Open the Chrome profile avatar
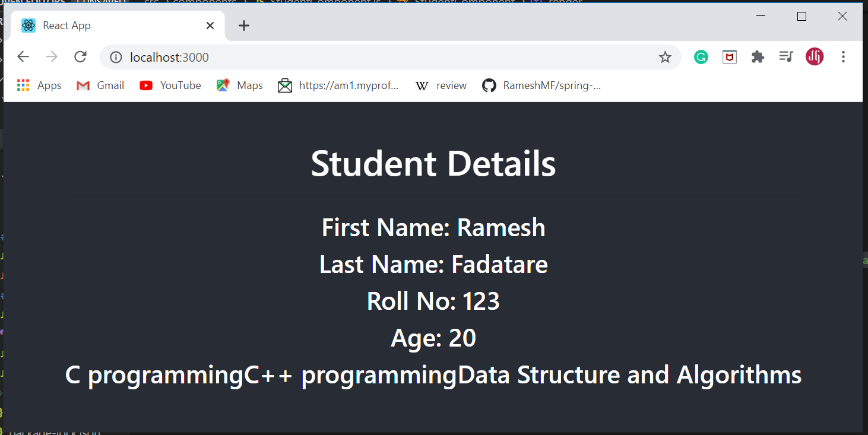868x435 pixels. pyautogui.click(x=815, y=57)
